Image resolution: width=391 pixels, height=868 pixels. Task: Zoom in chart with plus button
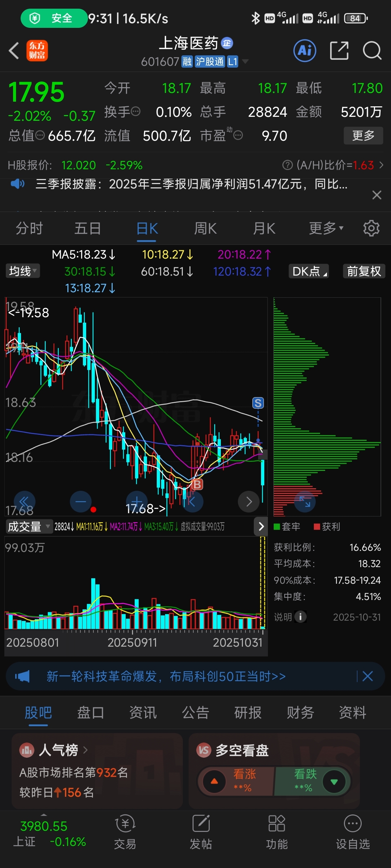136,502
